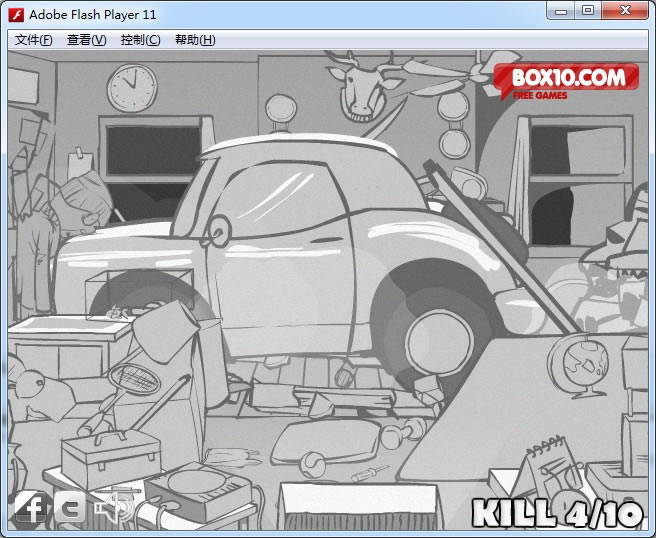The height and width of the screenshot is (538, 656).
Task: Mute the game sound via speaker icon
Action: (x=113, y=508)
